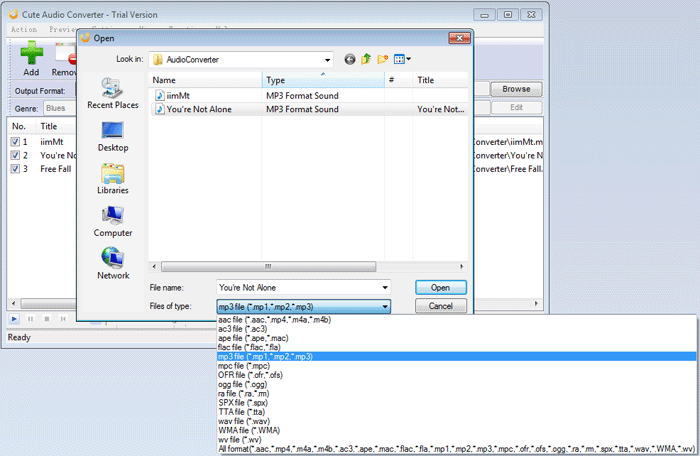Image resolution: width=700 pixels, height=456 pixels.
Task: Open the Genre Blues combo box
Action: tap(59, 108)
